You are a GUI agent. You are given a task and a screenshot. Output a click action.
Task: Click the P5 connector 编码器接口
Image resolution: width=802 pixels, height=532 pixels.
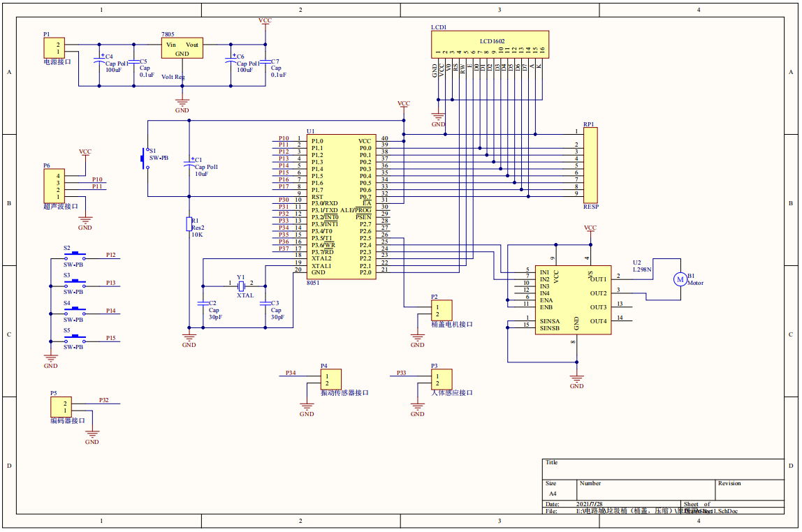pyautogui.click(x=61, y=407)
